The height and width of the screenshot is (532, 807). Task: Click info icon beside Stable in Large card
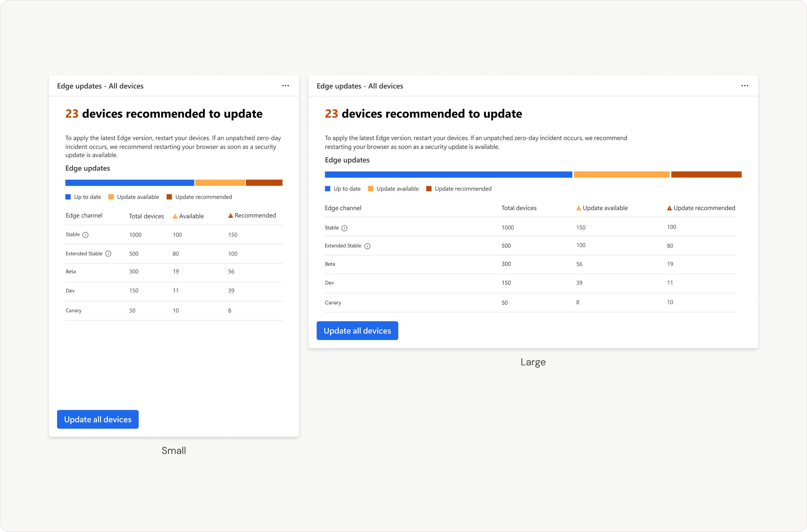pos(344,228)
